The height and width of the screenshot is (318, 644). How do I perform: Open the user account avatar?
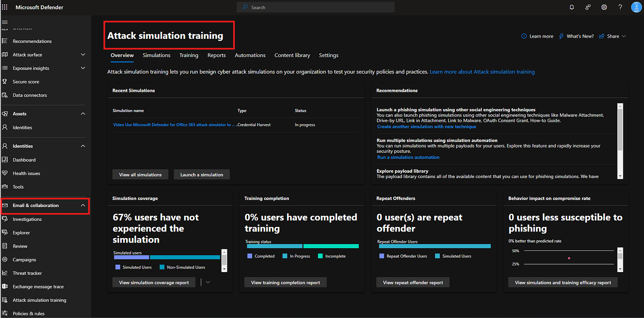(x=637, y=7)
